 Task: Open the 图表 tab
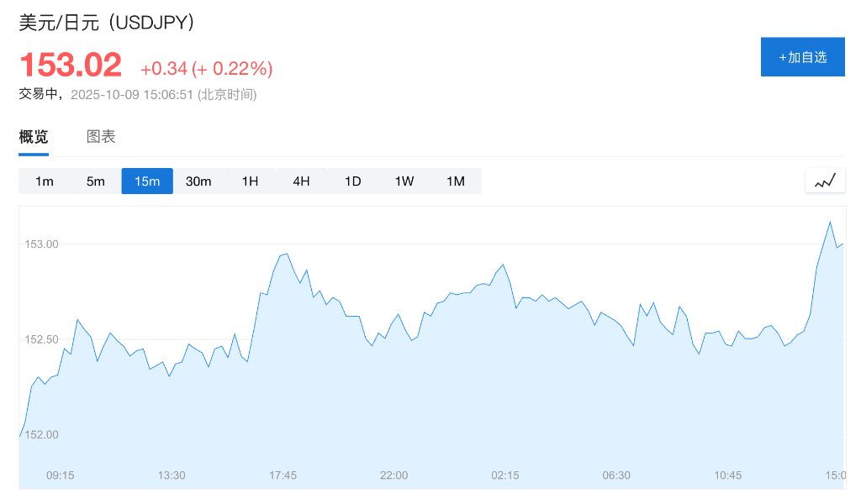101,137
